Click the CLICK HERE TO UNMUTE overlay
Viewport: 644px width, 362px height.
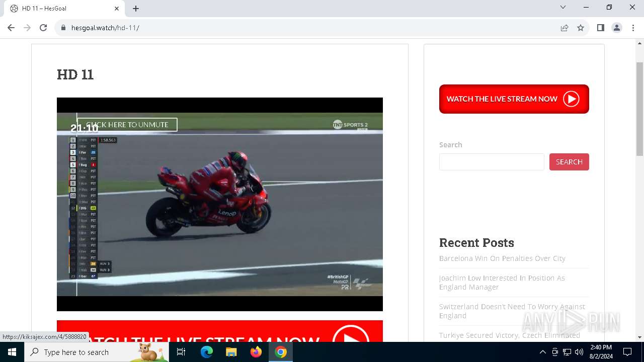127,125
